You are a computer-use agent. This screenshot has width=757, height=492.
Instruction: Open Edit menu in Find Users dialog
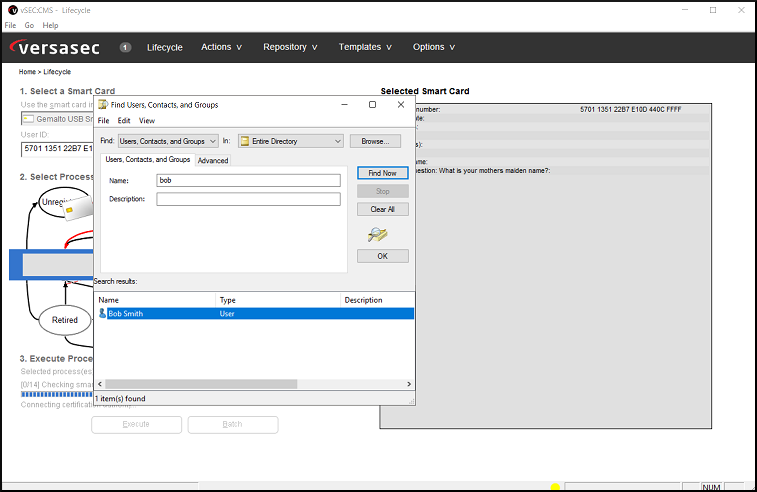pyautogui.click(x=124, y=120)
